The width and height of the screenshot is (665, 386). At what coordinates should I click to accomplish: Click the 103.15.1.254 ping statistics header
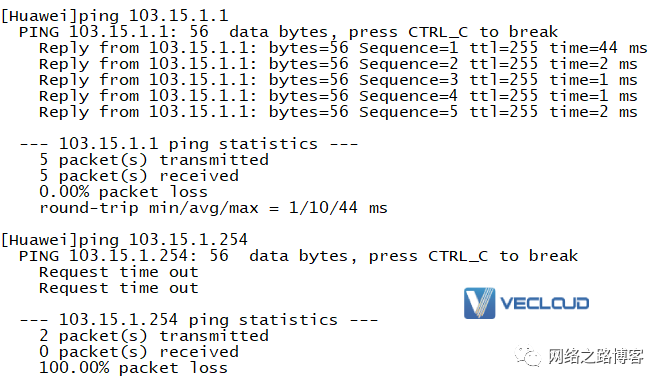[x=199, y=320]
